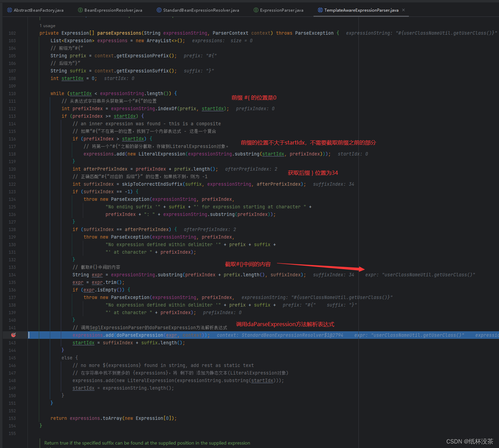Image resolution: width=499 pixels, height=448 pixels.
Task: Toggle the breakpoint on the doParseExpression line
Action: [x=13, y=335]
